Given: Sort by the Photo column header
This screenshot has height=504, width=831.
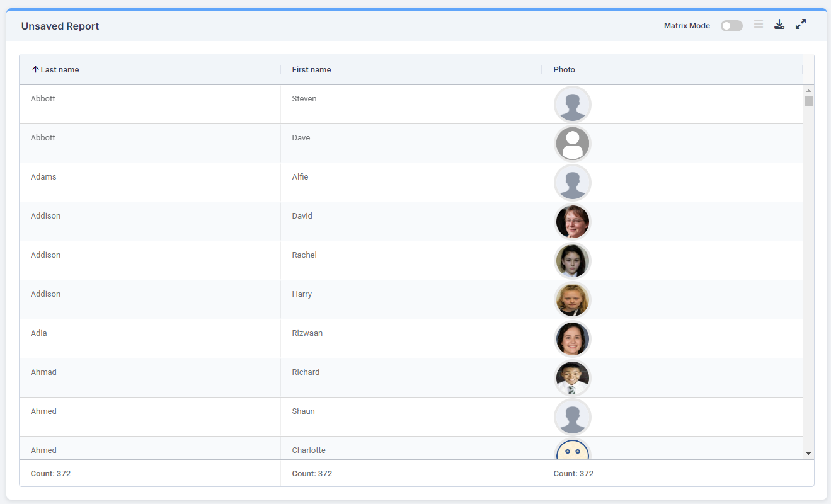Looking at the screenshot, I should [x=564, y=69].
